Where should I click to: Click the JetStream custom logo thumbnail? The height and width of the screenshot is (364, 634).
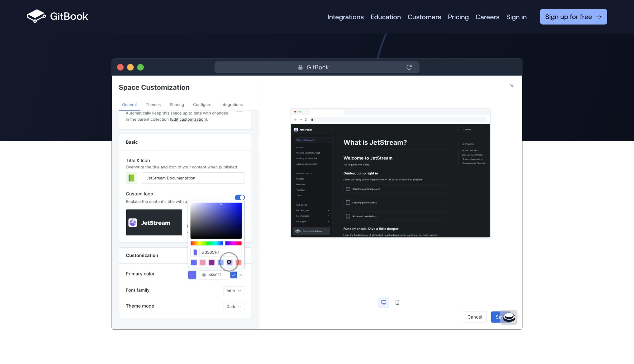click(x=154, y=222)
